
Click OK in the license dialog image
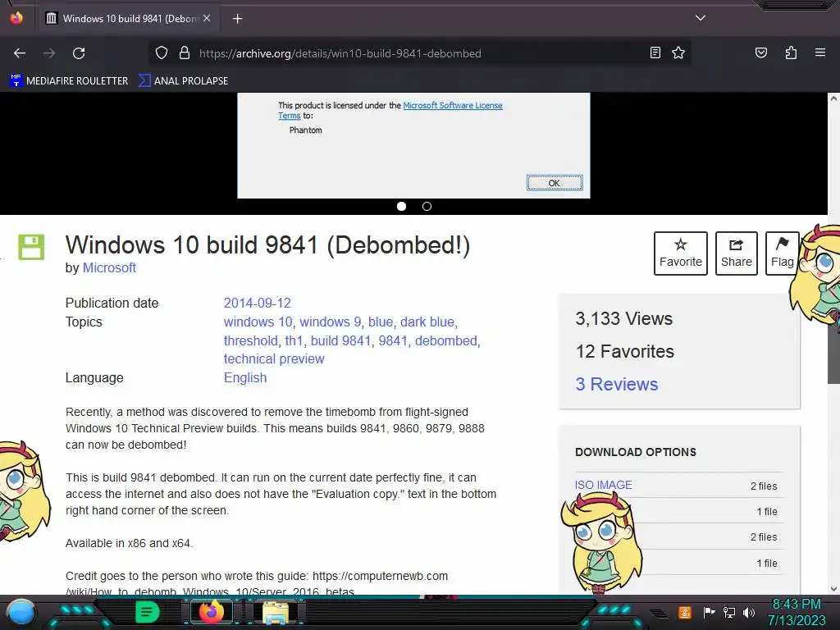click(555, 183)
